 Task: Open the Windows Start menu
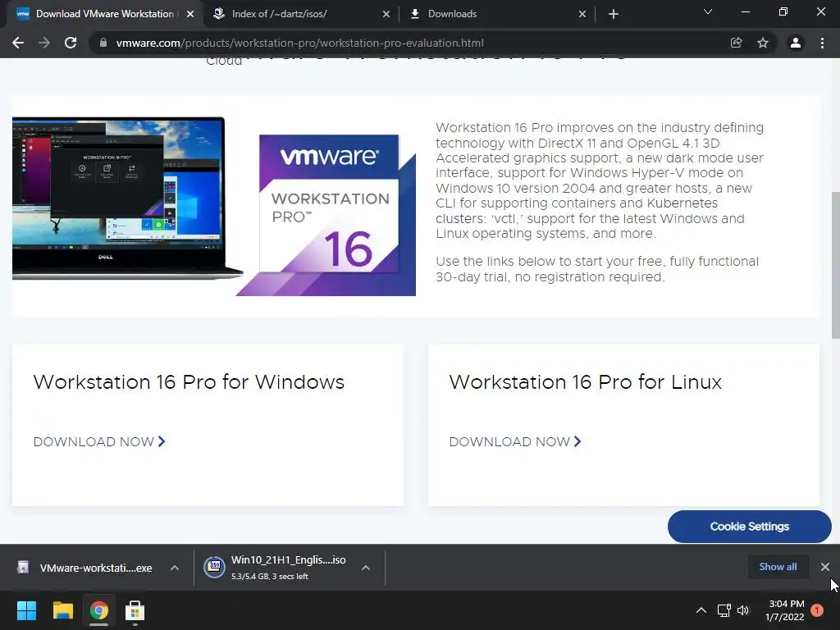coord(26,610)
